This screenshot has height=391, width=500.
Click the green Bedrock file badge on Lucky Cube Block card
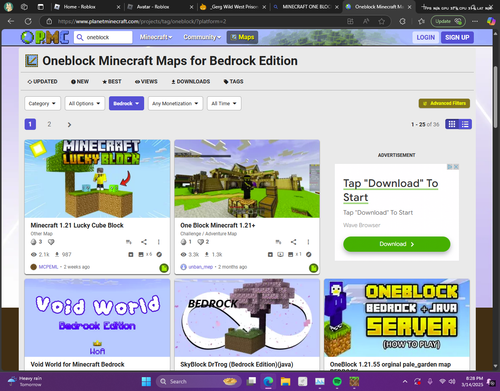(x=164, y=268)
